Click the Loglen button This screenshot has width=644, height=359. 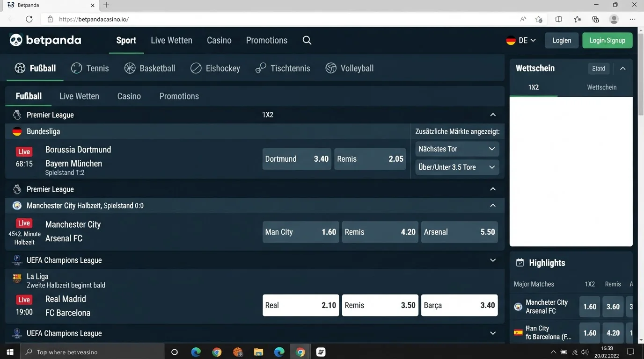tap(562, 41)
